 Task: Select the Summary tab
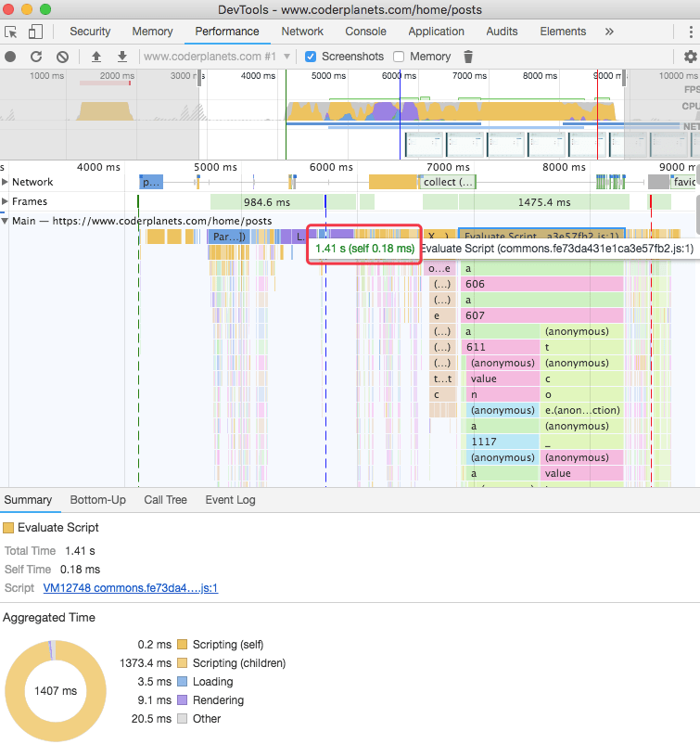pyautogui.click(x=28, y=500)
